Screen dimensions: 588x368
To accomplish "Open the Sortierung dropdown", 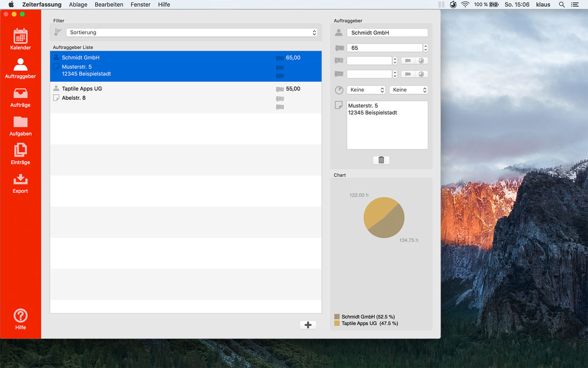I will (x=192, y=32).
